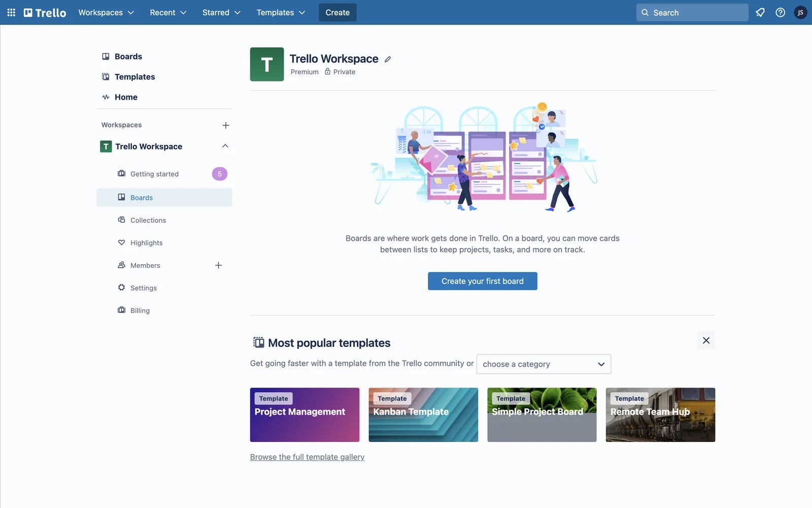
Task: Expand the Workspaces menu in header
Action: pos(106,12)
